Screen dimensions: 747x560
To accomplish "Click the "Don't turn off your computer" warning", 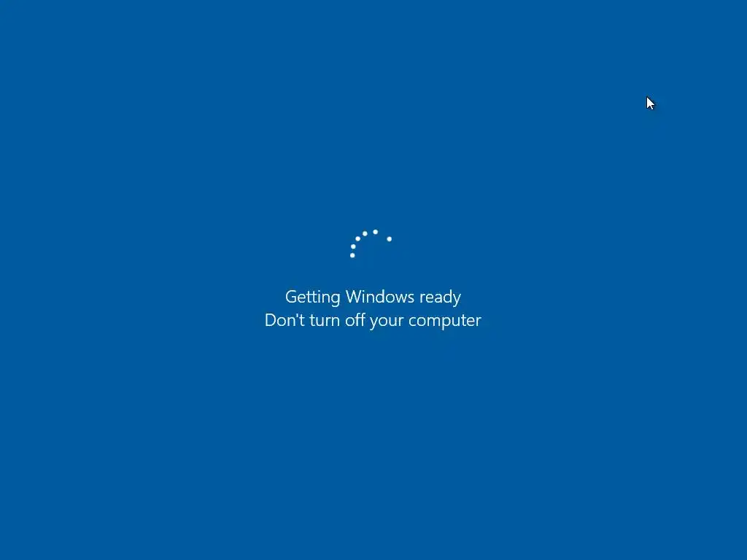I will point(373,321).
